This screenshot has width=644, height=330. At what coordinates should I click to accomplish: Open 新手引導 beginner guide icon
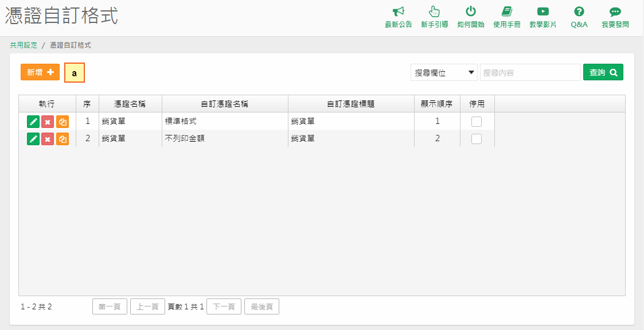tap(434, 11)
